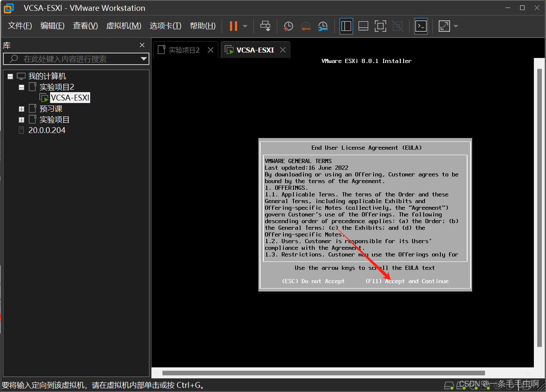Click (ESC) Do not Accept
Screen dimensions: 546x392
[x=313, y=281]
